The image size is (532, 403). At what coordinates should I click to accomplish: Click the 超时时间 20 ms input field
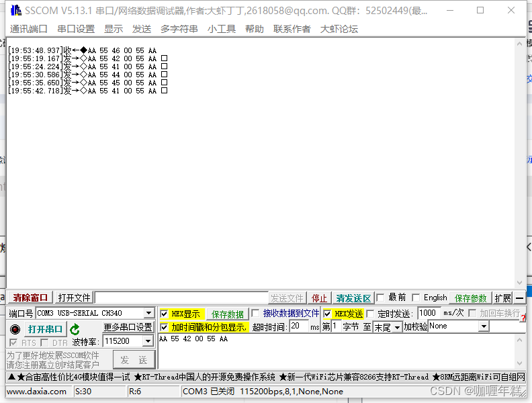point(300,326)
